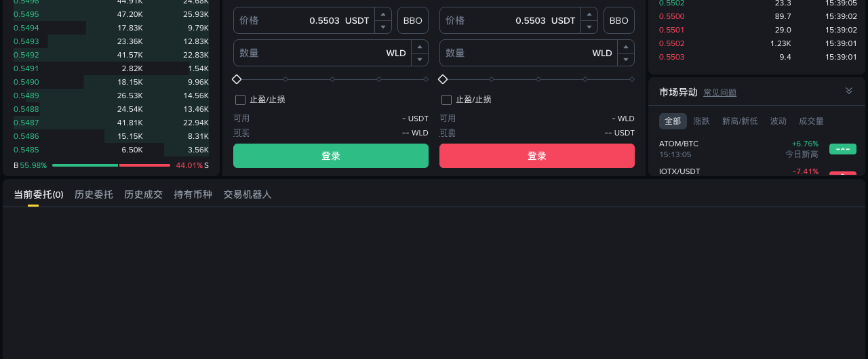Select 新高/新低 filter tab
Screen dimensions: 868x359
click(x=740, y=121)
